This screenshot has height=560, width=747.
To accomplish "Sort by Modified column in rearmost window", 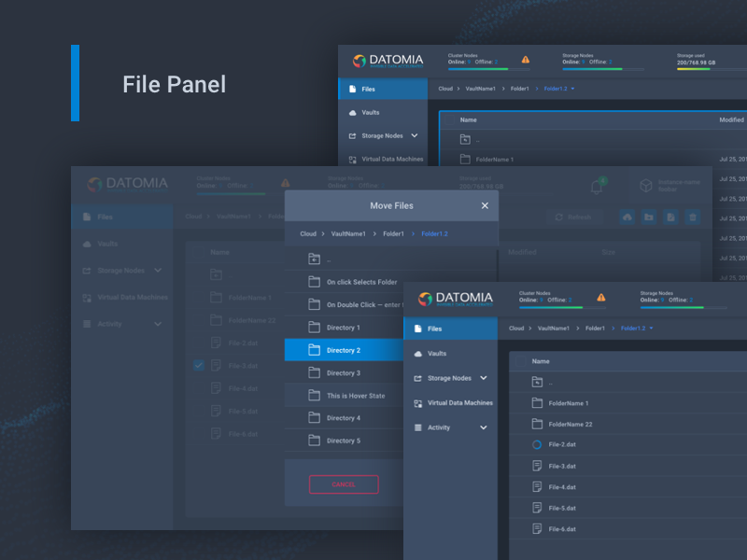I will click(731, 120).
